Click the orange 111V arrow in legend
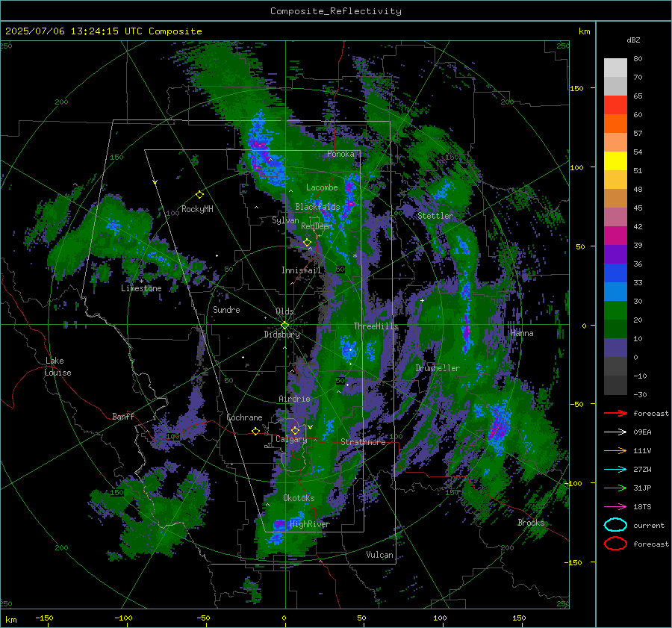The height and width of the screenshot is (628, 672). 615,450
